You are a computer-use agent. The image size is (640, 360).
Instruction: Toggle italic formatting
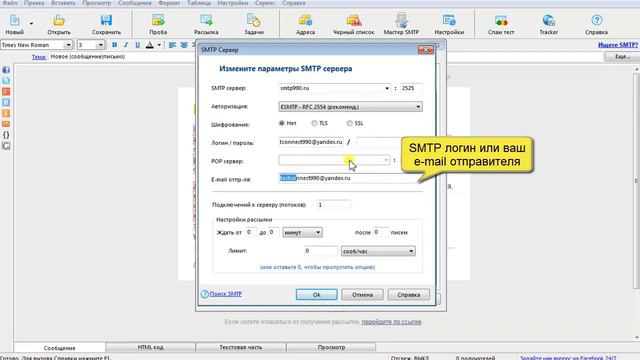(x=126, y=45)
